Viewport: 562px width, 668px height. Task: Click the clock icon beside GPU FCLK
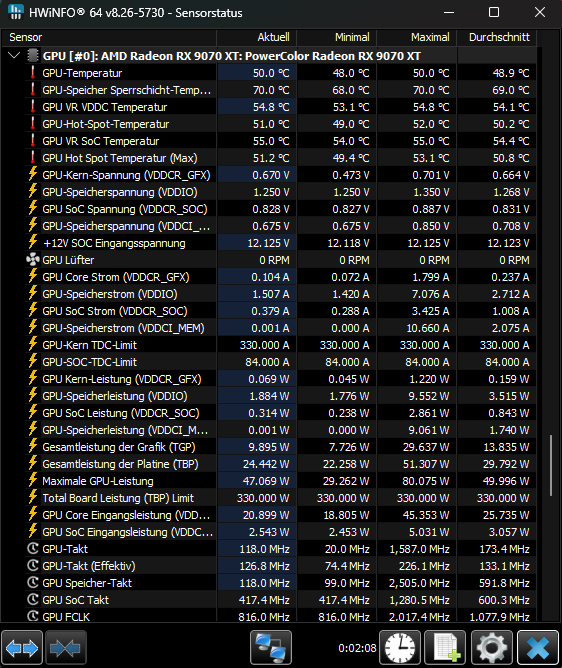click(x=33, y=616)
